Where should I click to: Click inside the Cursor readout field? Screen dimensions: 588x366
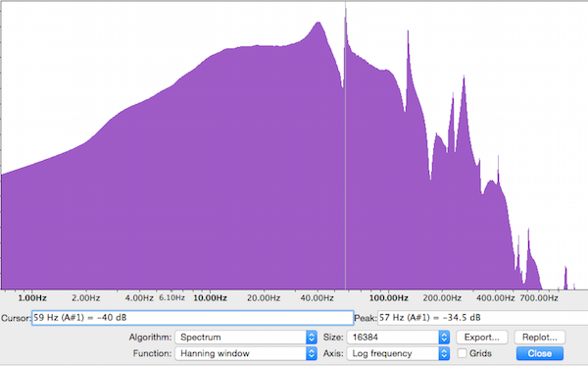[x=192, y=318]
